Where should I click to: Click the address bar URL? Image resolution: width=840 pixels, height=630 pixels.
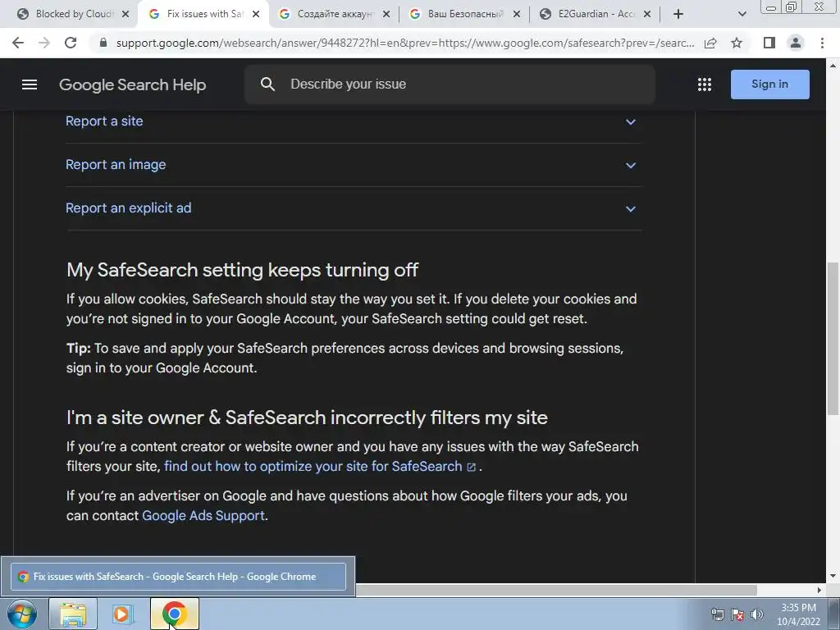tap(405, 43)
